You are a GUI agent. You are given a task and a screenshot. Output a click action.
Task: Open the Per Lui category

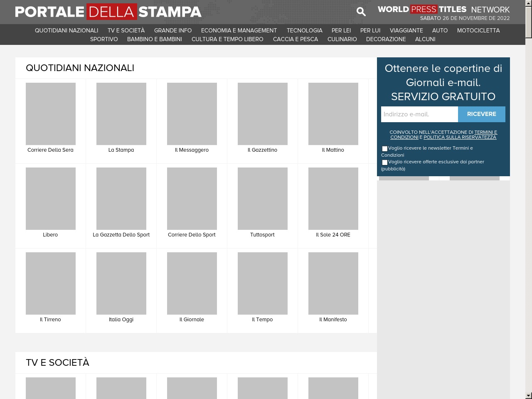370,30
